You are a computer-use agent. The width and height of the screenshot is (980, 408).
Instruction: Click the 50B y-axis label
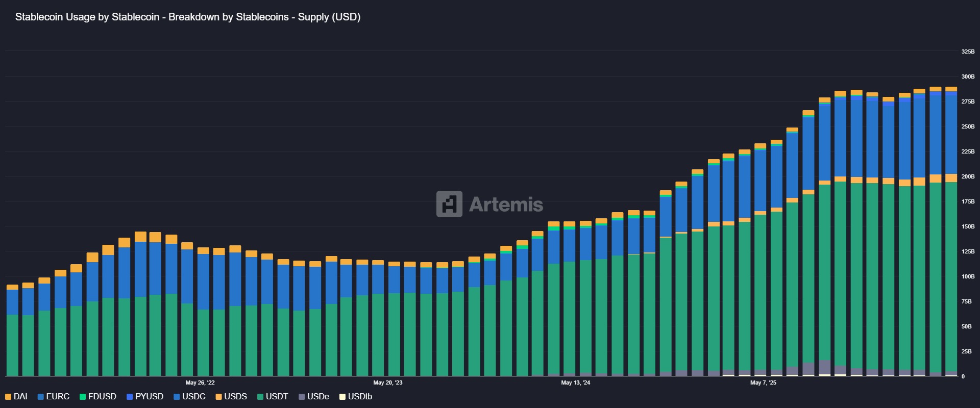point(966,326)
